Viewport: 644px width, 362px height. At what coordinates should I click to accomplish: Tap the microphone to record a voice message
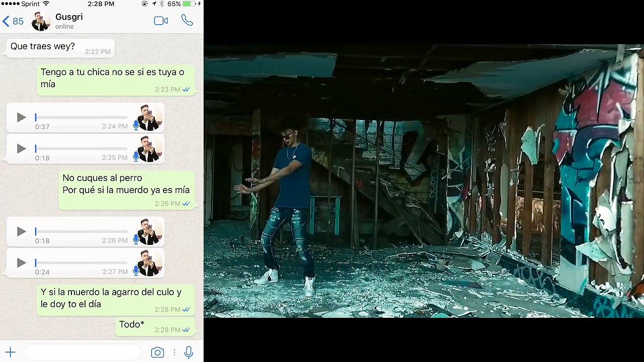[x=189, y=352]
